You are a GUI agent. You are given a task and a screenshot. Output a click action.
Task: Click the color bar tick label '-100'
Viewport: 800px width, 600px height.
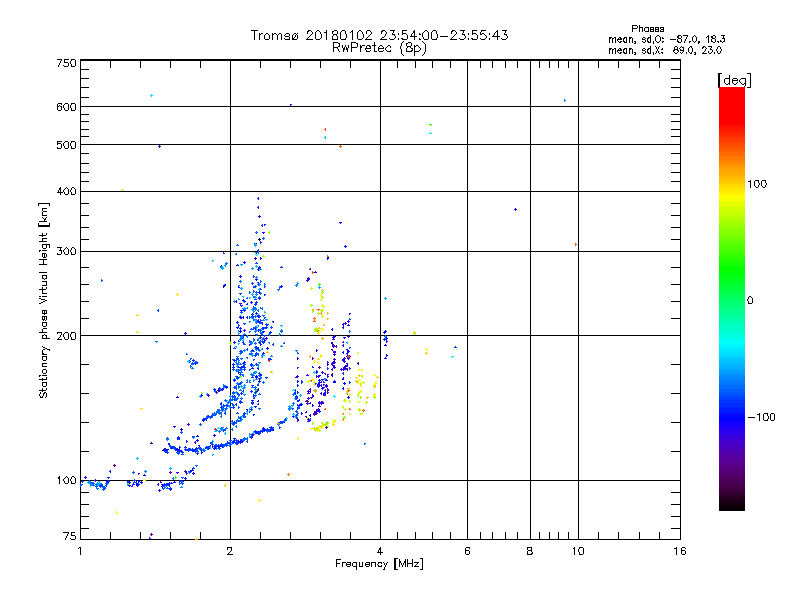761,417
